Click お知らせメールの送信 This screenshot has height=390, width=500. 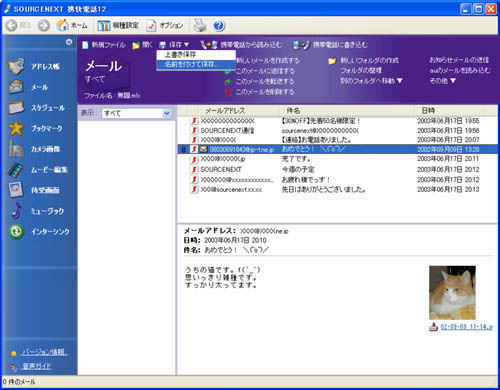click(x=459, y=60)
